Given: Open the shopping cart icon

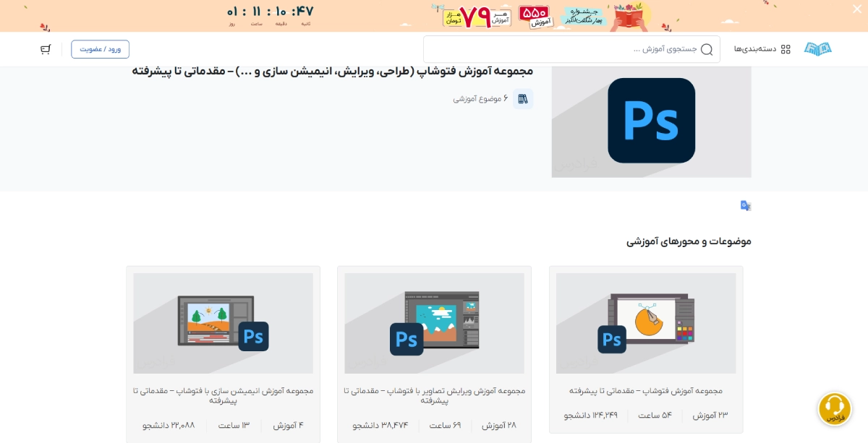Looking at the screenshot, I should [45, 48].
